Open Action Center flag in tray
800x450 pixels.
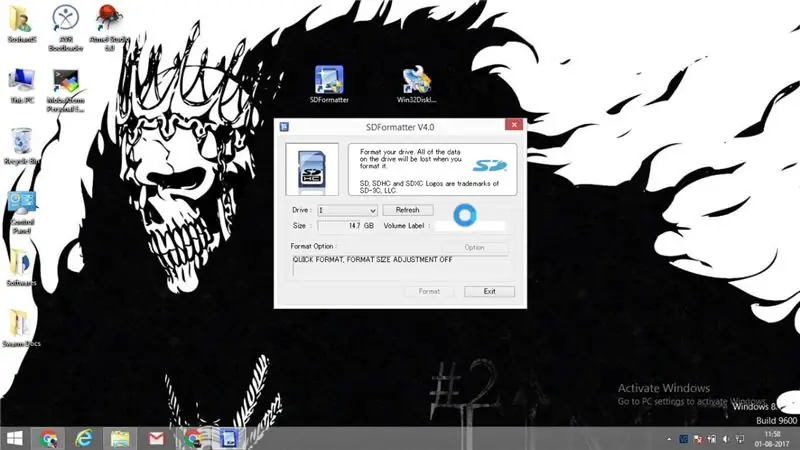coord(698,439)
